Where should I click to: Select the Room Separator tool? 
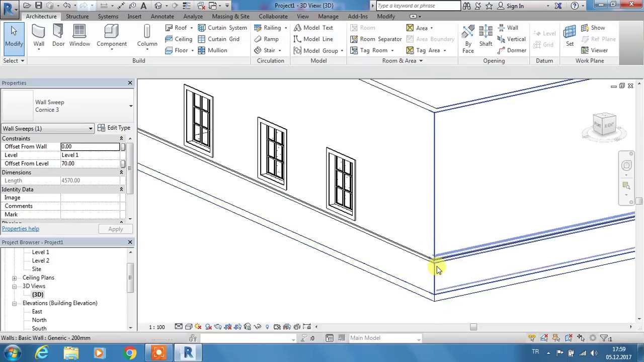click(x=376, y=39)
